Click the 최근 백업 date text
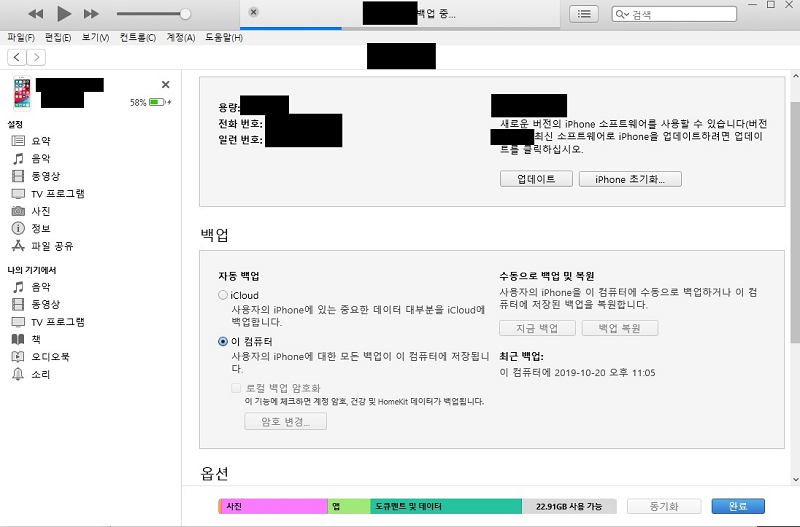The image size is (800, 527). pos(577,373)
